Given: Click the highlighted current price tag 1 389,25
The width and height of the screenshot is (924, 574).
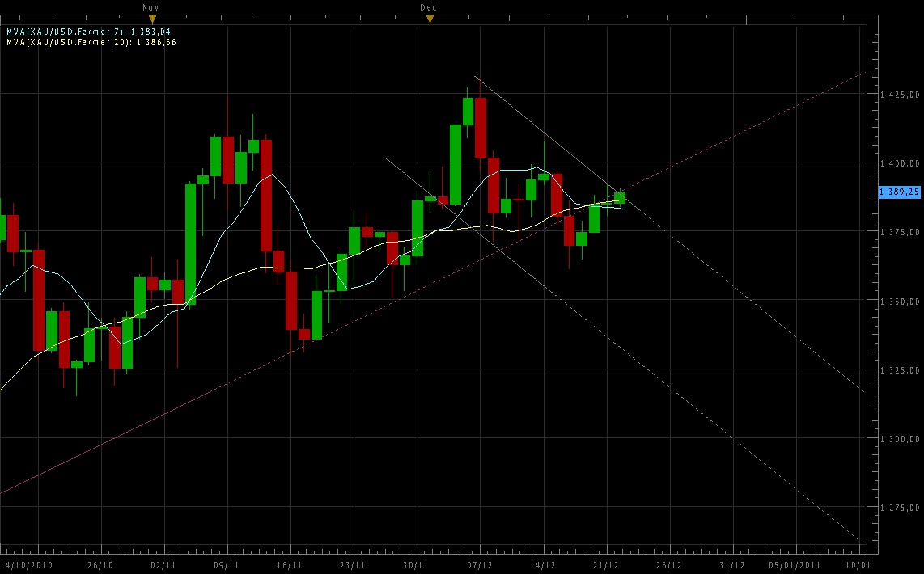Looking at the screenshot, I should pyautogui.click(x=899, y=192).
